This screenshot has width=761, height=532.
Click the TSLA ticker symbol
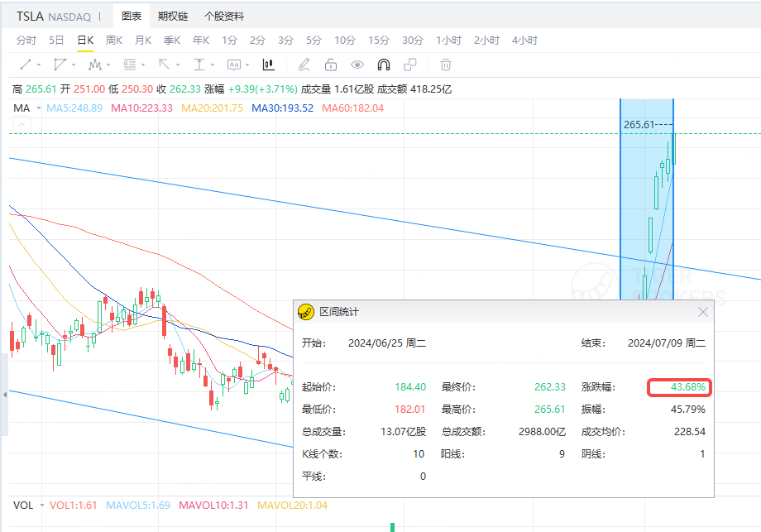[x=30, y=17]
